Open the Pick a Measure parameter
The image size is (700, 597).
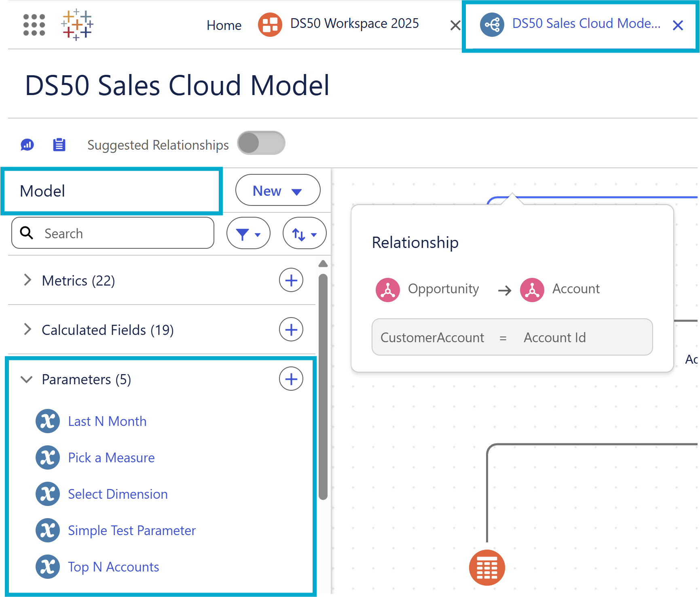pos(111,457)
